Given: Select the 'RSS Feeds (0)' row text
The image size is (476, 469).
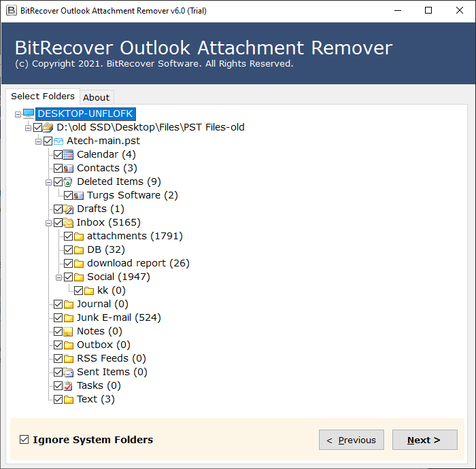Looking at the screenshot, I should tap(111, 358).
